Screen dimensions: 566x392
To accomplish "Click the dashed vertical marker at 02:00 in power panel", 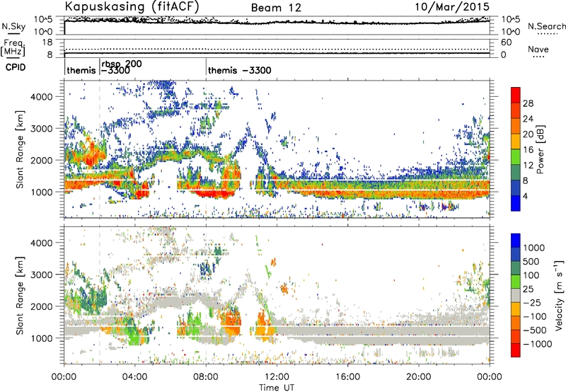I will click(x=100, y=149).
